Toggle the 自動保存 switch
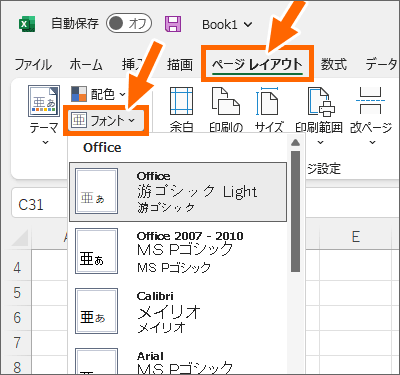400x375 pixels. click(x=129, y=24)
